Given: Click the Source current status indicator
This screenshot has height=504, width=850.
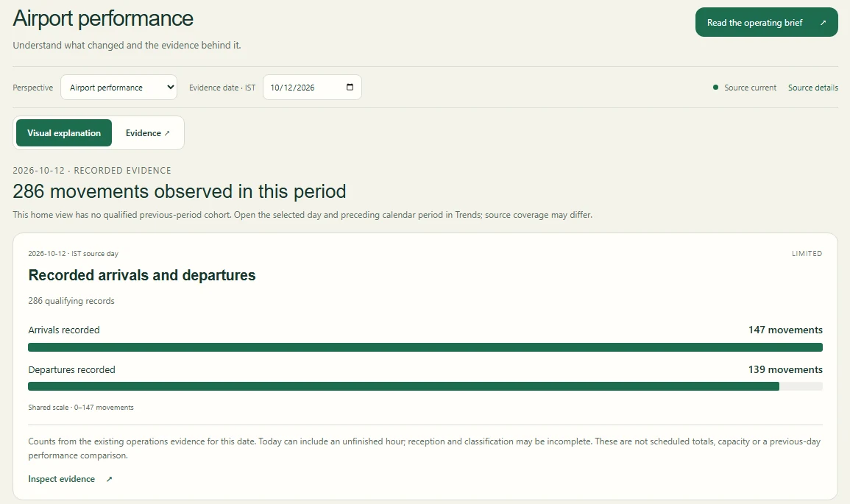Looking at the screenshot, I should point(745,88).
